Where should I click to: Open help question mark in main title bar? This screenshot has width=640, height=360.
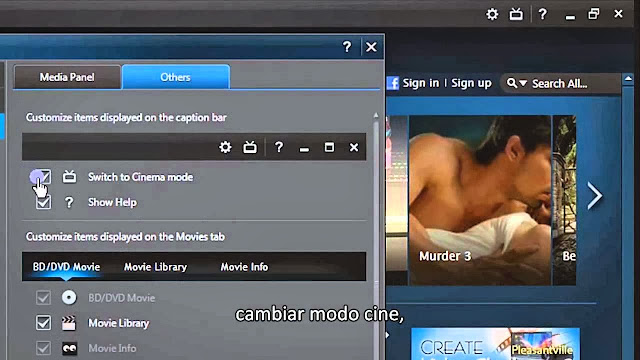[x=542, y=15]
